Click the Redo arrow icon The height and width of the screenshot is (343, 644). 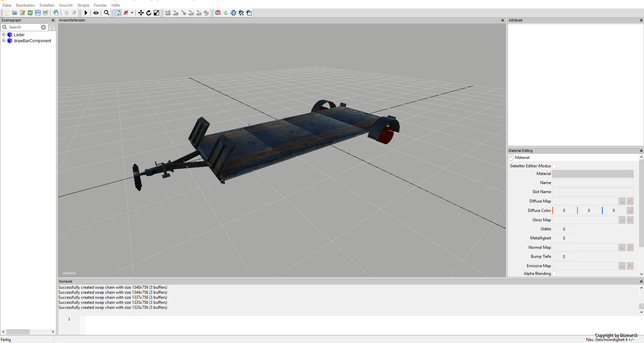pyautogui.click(x=74, y=13)
